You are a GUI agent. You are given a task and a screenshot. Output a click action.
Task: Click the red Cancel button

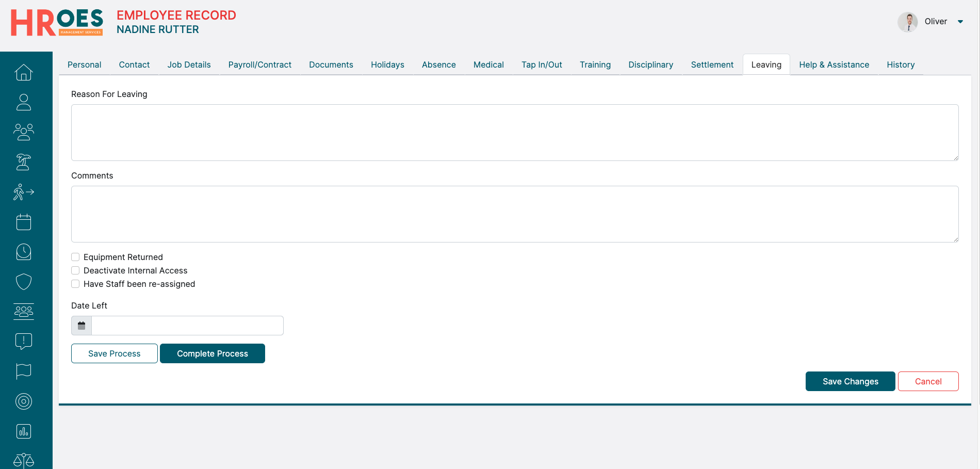[x=928, y=381]
